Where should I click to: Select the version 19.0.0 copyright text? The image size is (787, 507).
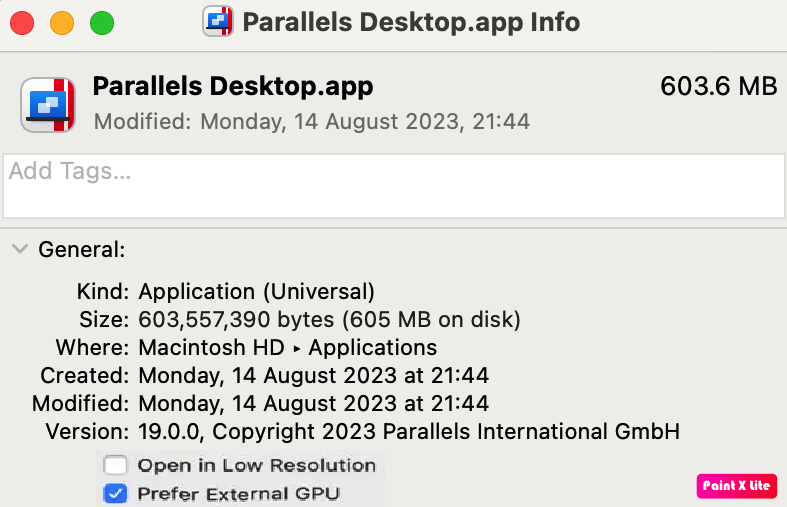(x=409, y=432)
